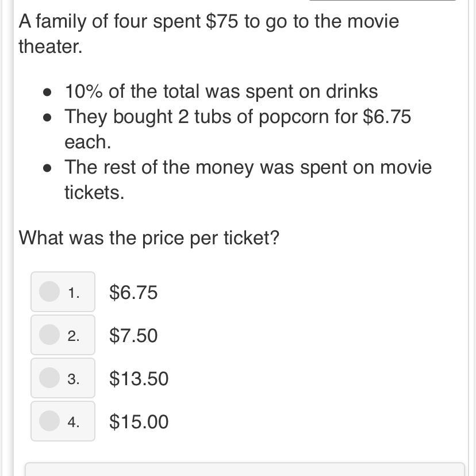Click the $6.75 answer text
The image size is (476, 476).
(x=133, y=293)
